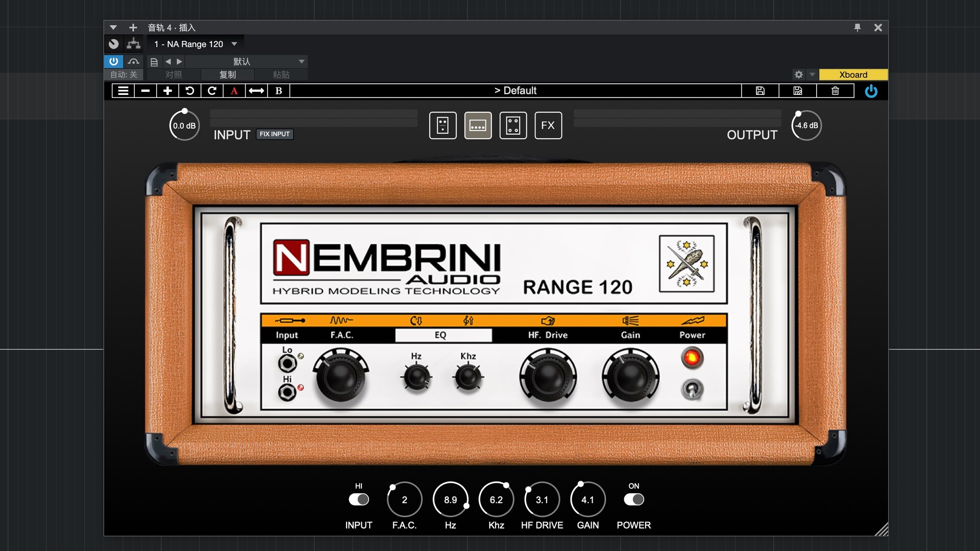Image resolution: width=980 pixels, height=551 pixels.
Task: Click the Nembrini crest logo badge
Action: tap(687, 264)
